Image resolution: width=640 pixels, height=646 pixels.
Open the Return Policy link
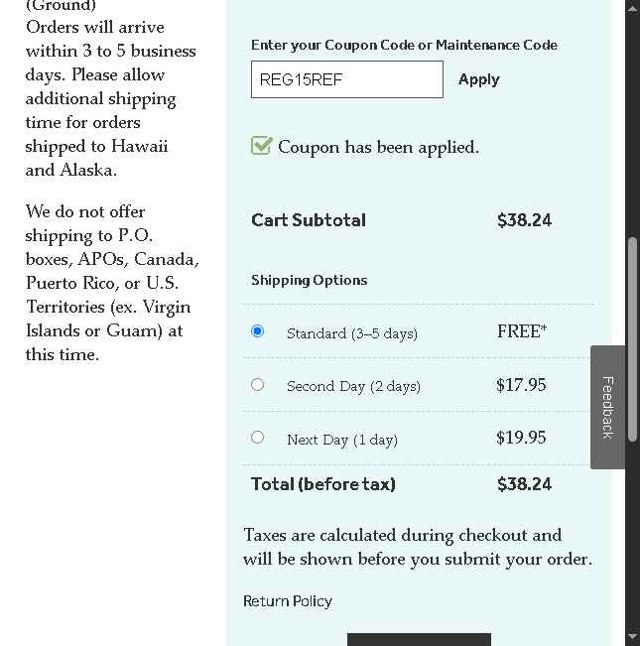pos(287,601)
